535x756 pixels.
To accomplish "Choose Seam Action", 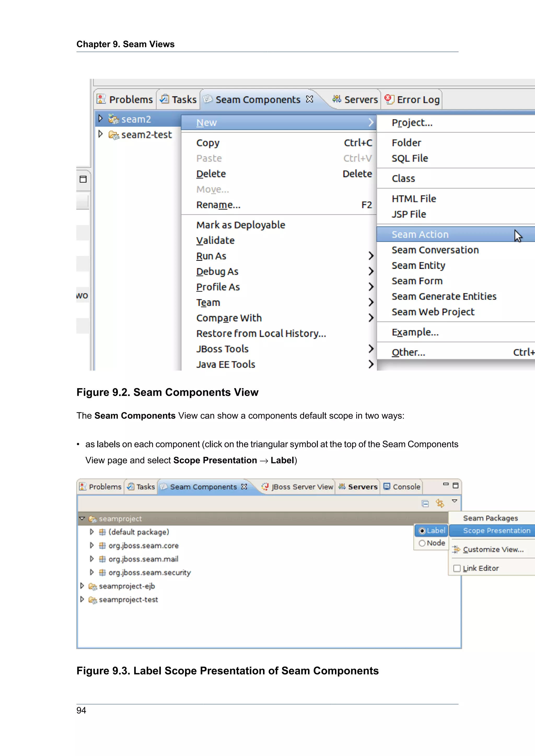I will (456, 234).
